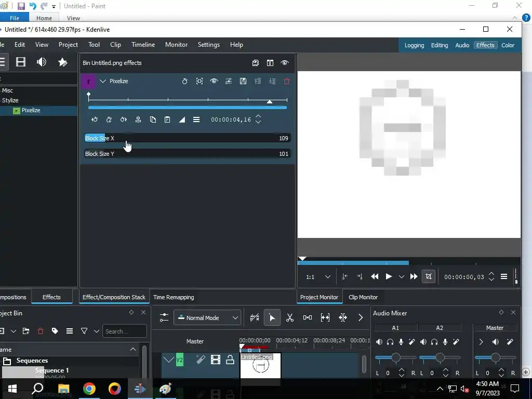
Task: Click the save effect stack icon in Bin effects header
Action: click(x=256, y=63)
